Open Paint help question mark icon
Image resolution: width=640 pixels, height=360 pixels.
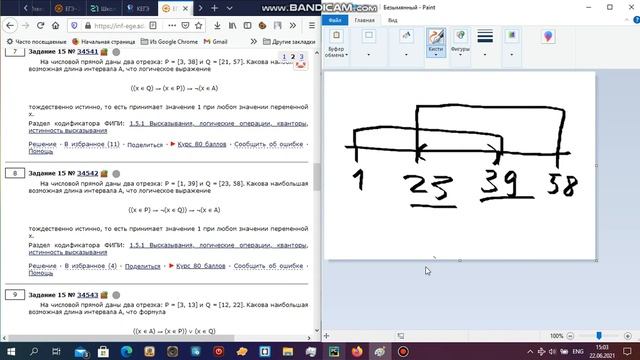(x=636, y=20)
